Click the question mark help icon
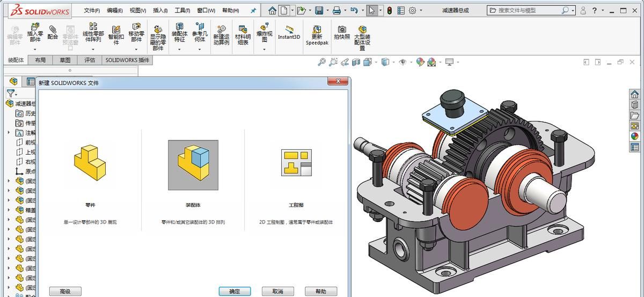The width and height of the screenshot is (644, 297). pos(595,10)
